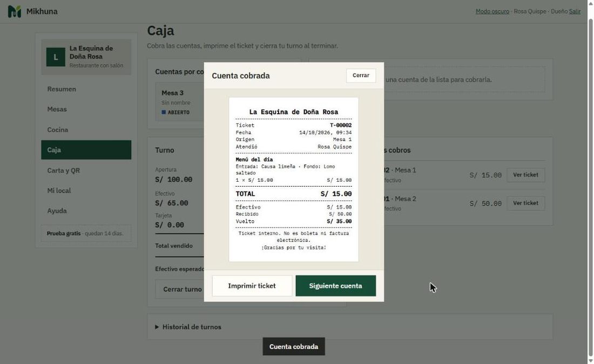This screenshot has width=594, height=364.
Task: Continue with Siguiente cuenta
Action: click(336, 286)
